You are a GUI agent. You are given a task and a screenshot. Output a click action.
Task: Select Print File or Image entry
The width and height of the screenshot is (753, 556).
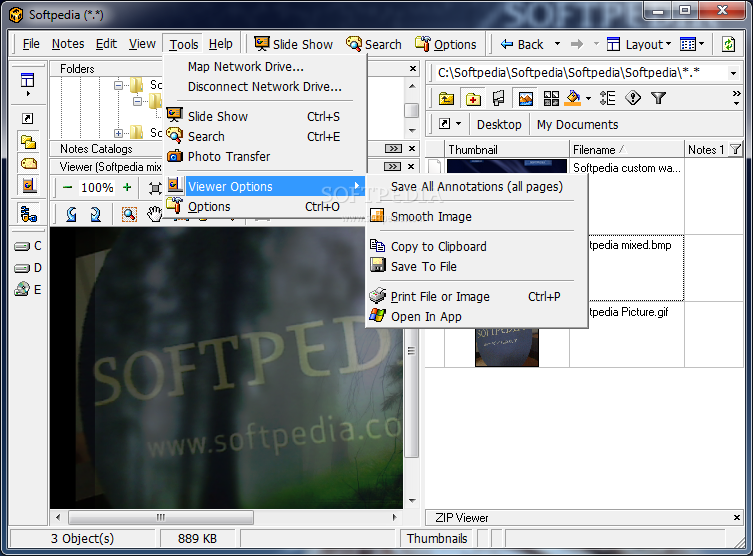coord(477,297)
